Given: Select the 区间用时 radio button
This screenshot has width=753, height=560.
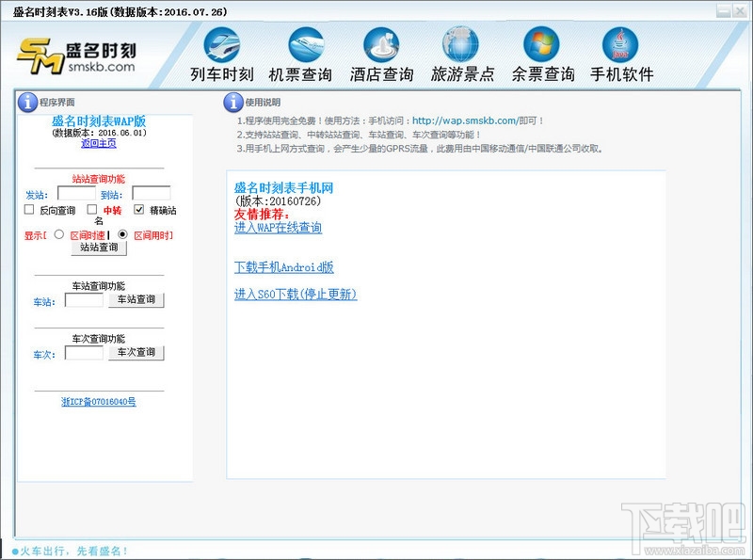Looking at the screenshot, I should click(x=123, y=234).
